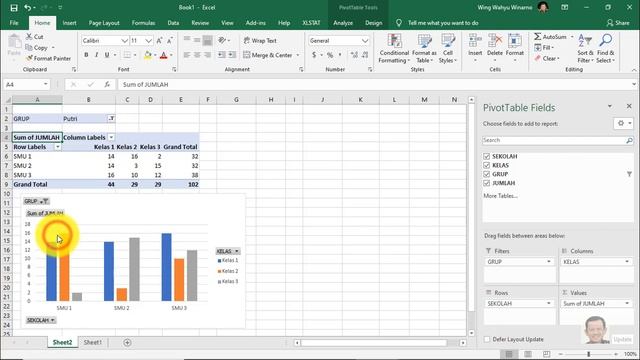
Task: Open the Column Labels filter dropdown
Action: point(111,138)
